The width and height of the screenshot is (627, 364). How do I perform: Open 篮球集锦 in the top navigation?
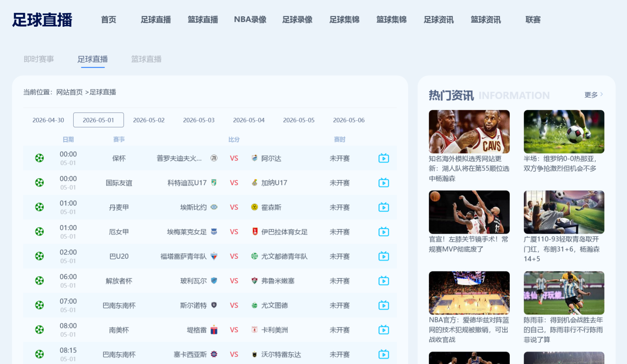tap(392, 20)
